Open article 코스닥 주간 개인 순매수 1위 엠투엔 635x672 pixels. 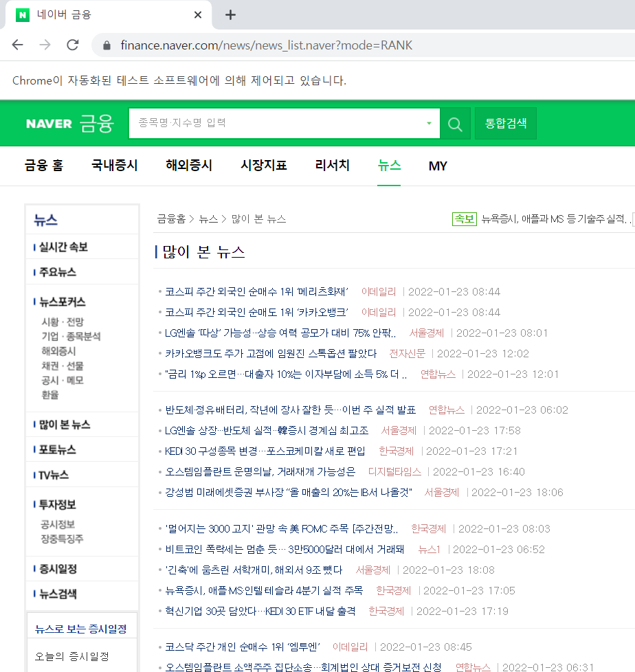pos(243,647)
